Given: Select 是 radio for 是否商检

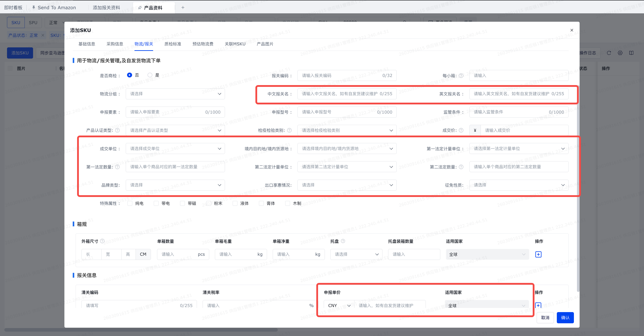Looking at the screenshot, I should point(150,75).
